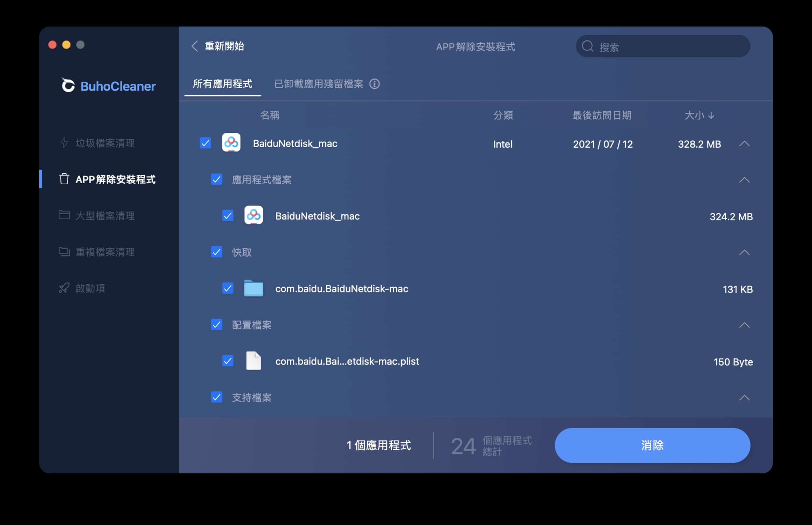Viewport: 812px width, 525px height.
Task: Uncheck the plist file checkbox
Action: 228,361
